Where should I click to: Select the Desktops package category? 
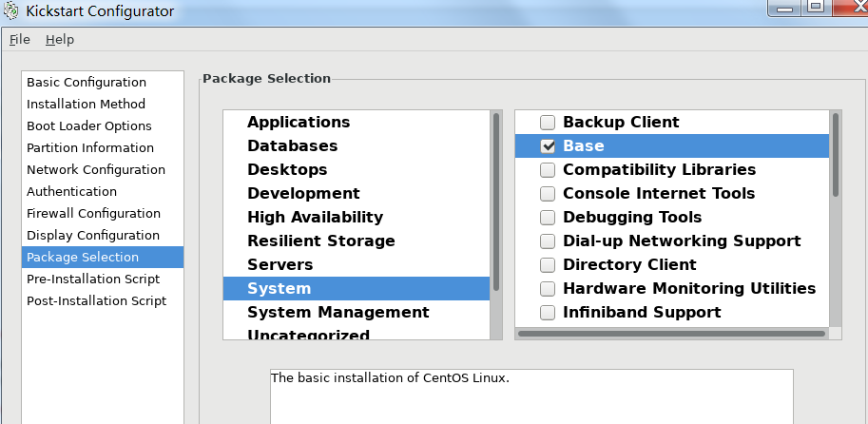click(287, 169)
